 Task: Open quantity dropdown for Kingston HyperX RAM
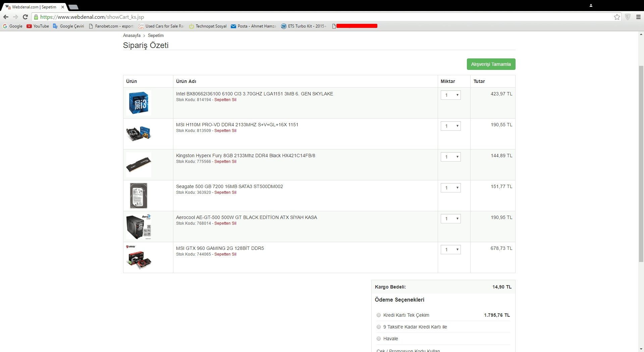click(x=451, y=157)
